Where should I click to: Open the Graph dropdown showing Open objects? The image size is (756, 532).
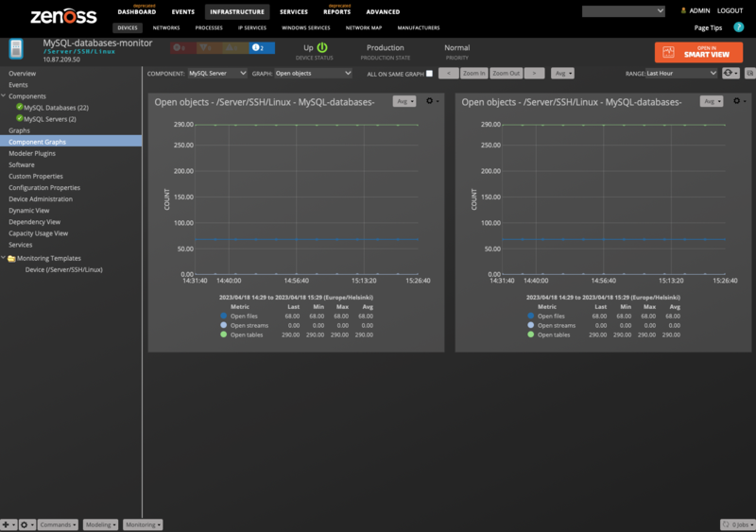[314, 74]
